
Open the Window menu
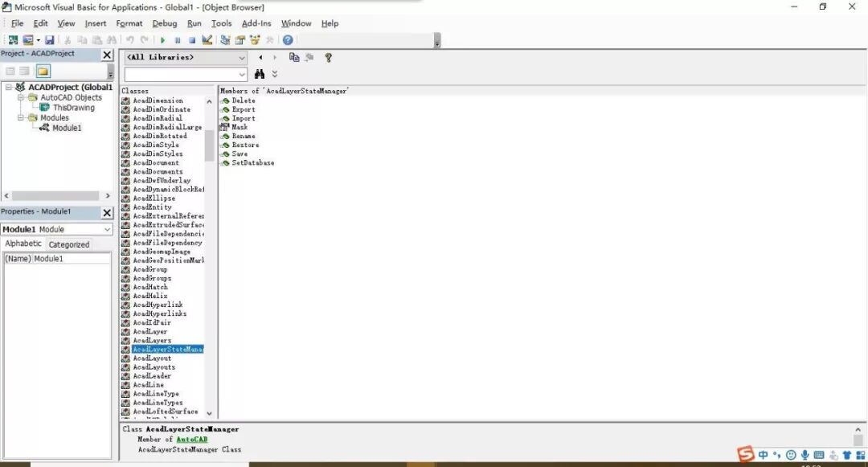pyautogui.click(x=296, y=23)
